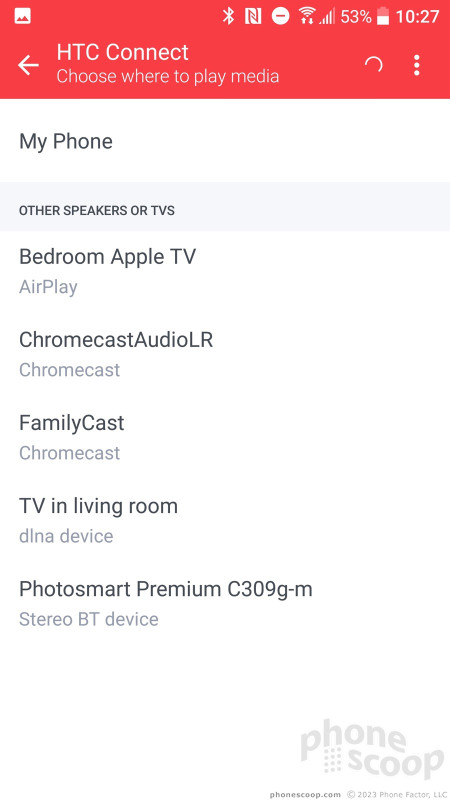Image resolution: width=450 pixels, height=800 pixels.
Task: Tap the NFC status bar icon
Action: coord(253,16)
